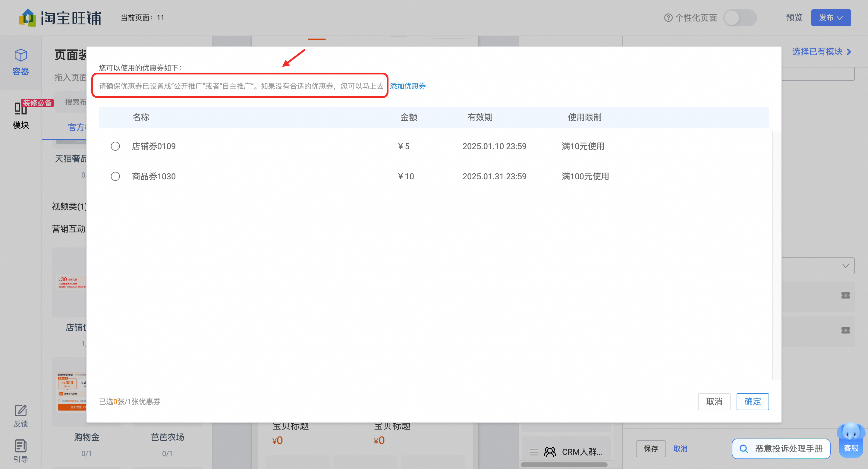The image size is (868, 469).
Task: Click the 2025.01.31 23:59 expiry cell
Action: point(494,176)
